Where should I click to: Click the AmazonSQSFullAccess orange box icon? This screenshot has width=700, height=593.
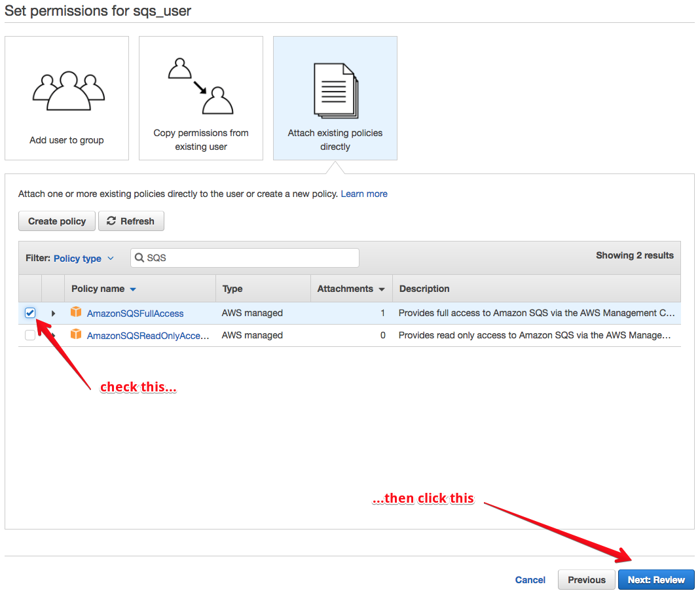[x=76, y=312]
